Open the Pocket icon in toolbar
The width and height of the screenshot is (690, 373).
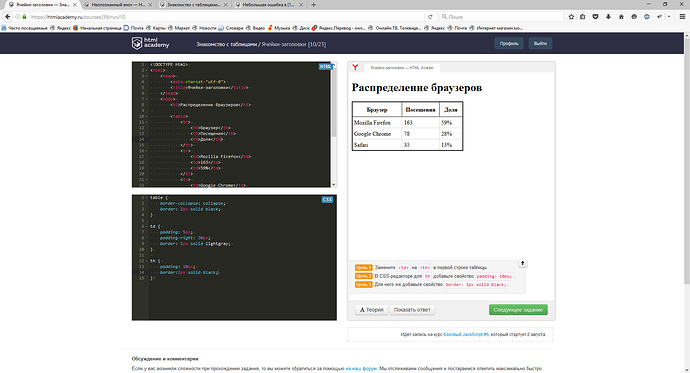coord(595,17)
